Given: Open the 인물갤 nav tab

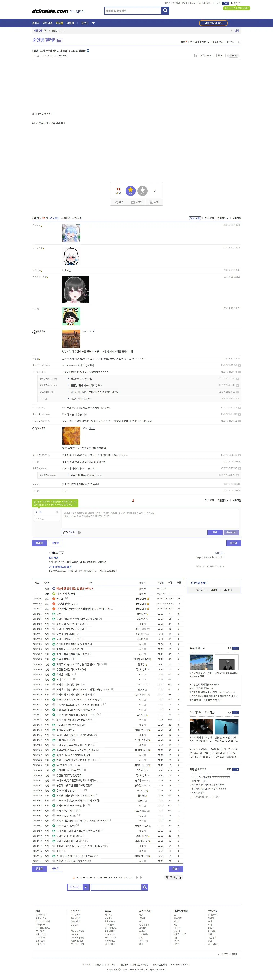Looking at the screenshot, I should click(x=70, y=23).
